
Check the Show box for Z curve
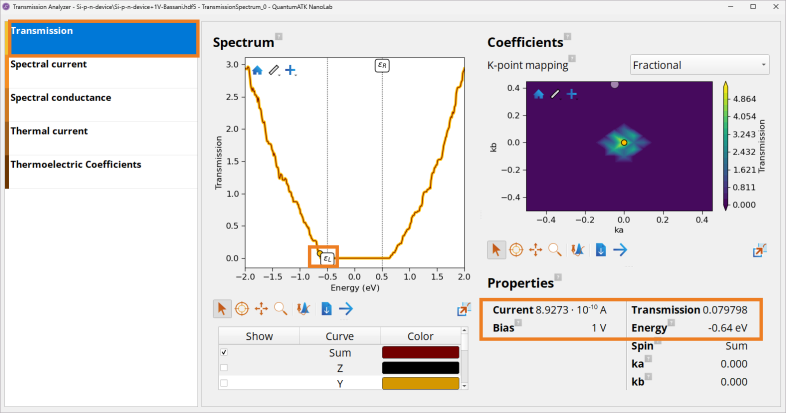click(224, 368)
